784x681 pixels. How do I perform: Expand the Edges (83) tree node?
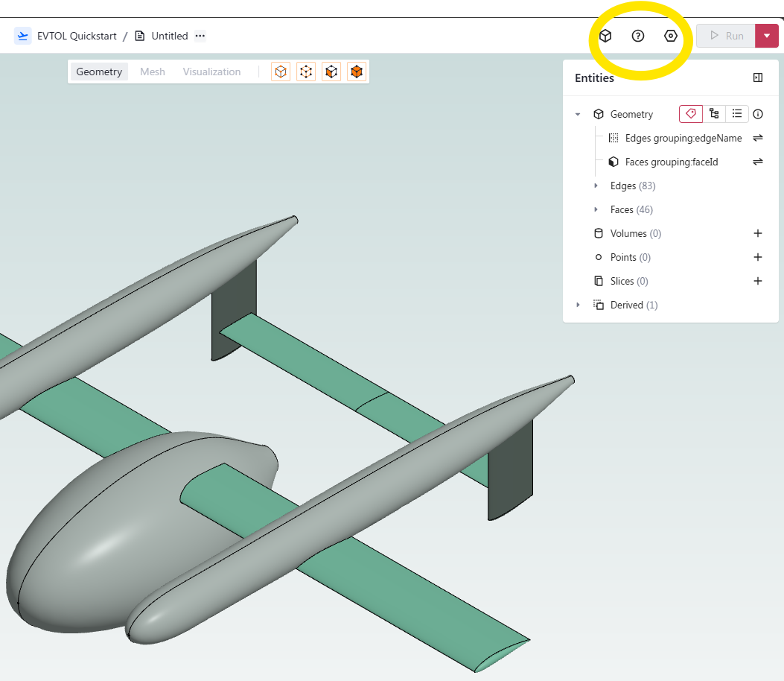pyautogui.click(x=595, y=186)
